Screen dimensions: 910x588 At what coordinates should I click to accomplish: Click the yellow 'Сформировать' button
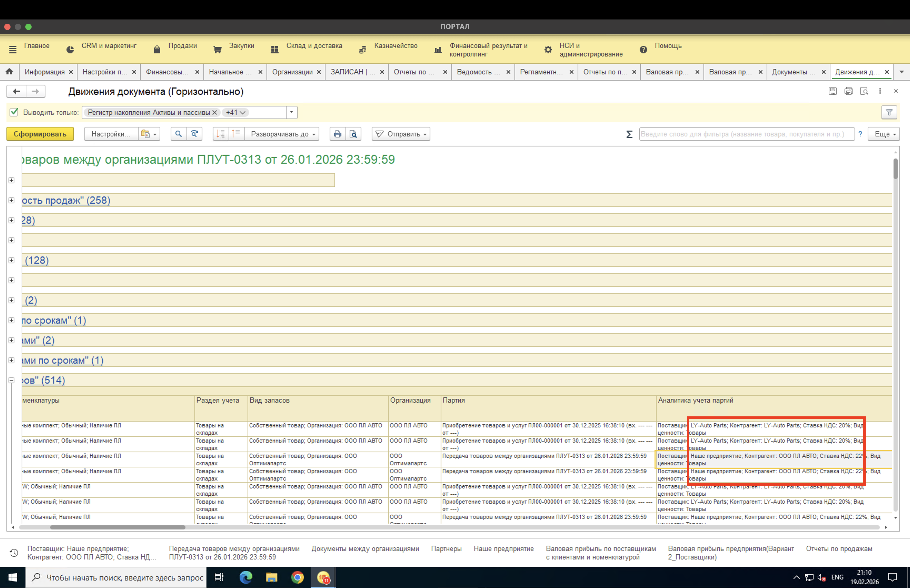40,134
